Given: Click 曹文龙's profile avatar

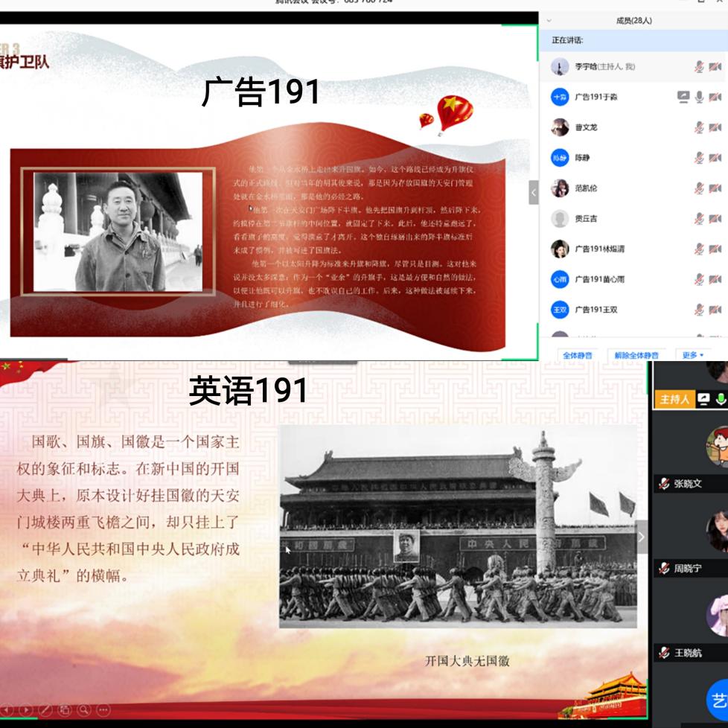Looking at the screenshot, I should [560, 127].
